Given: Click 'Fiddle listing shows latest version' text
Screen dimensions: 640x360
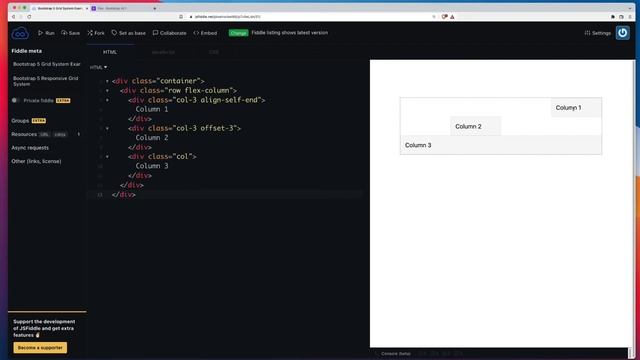Looking at the screenshot, I should [x=289, y=33].
